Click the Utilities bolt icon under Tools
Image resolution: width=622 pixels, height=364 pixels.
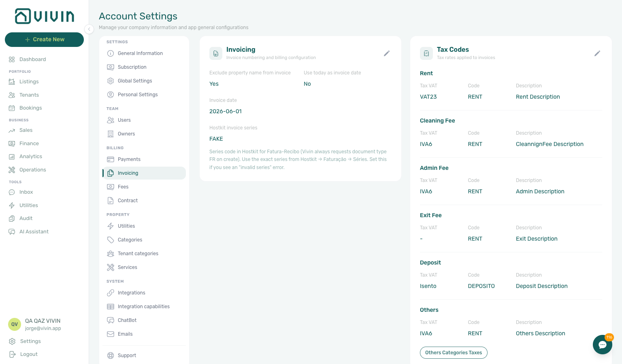pos(12,205)
